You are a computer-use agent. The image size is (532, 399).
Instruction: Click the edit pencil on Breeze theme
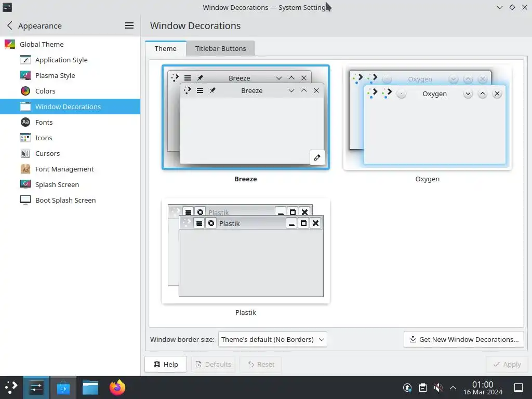pyautogui.click(x=317, y=157)
